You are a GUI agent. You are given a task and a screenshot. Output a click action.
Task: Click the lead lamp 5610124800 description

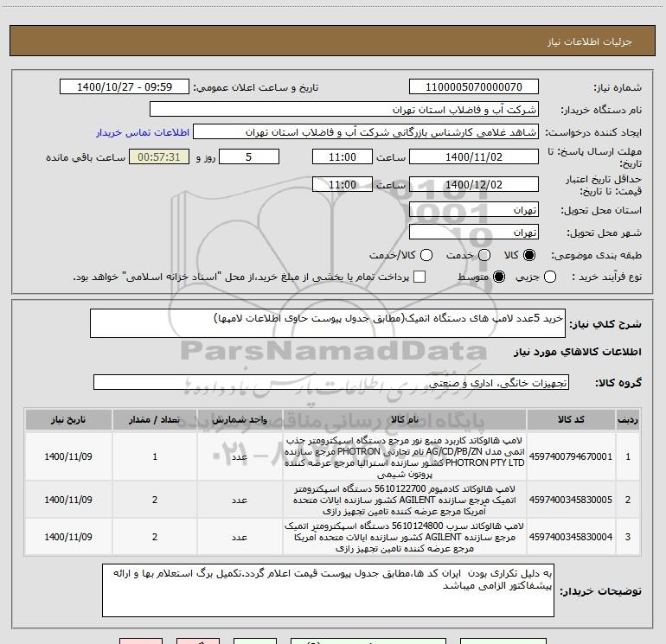(x=405, y=537)
